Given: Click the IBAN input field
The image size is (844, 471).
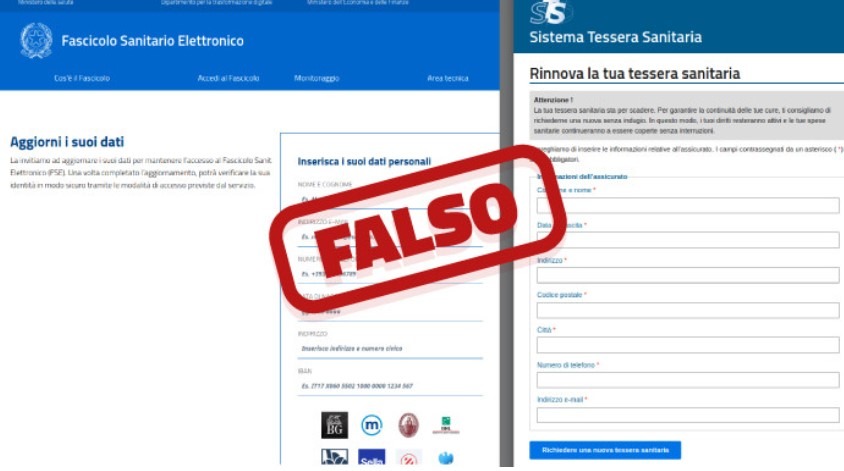Looking at the screenshot, I should (x=390, y=386).
